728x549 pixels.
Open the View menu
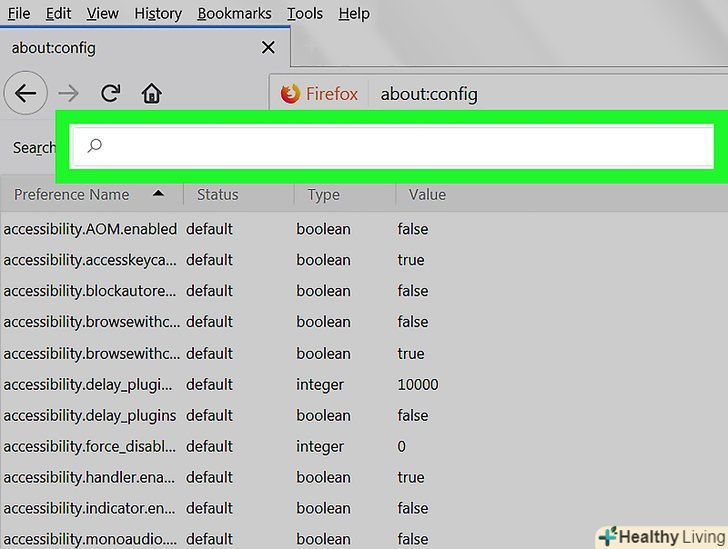pyautogui.click(x=102, y=13)
